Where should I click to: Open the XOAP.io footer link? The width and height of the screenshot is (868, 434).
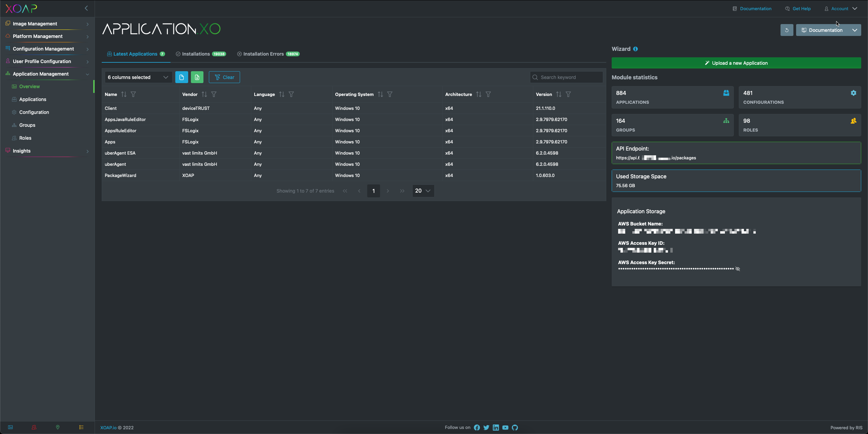tap(108, 428)
